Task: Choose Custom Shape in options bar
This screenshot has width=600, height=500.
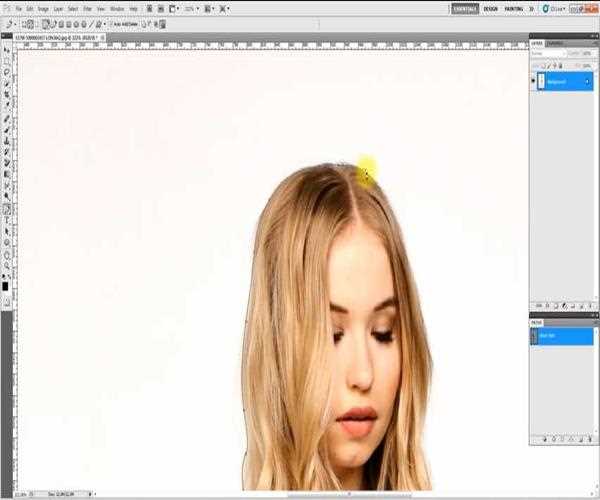Action: pyautogui.click(x=98, y=24)
